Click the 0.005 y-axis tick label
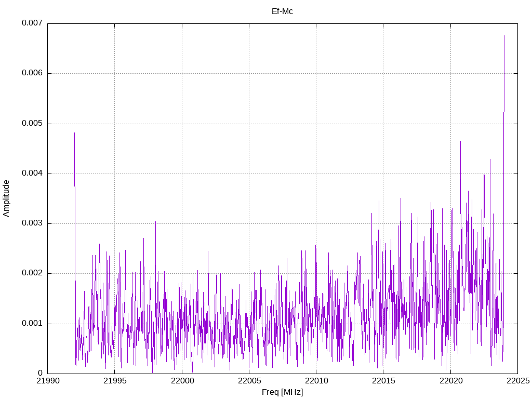532x399 pixels. click(x=32, y=124)
